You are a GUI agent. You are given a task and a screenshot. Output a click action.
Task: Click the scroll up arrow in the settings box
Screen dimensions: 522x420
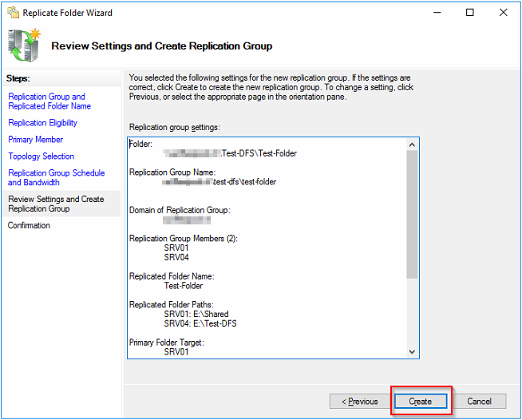[412, 145]
